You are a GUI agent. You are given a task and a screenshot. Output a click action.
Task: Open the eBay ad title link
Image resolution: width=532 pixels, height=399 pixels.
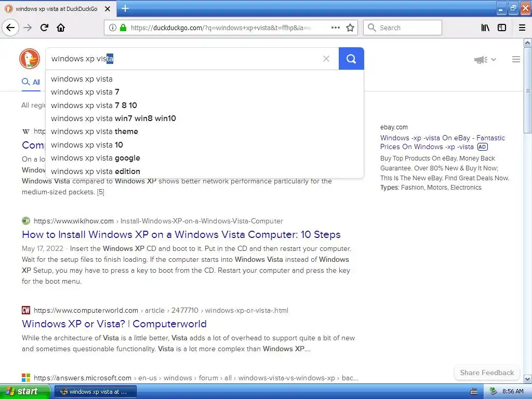click(x=443, y=142)
